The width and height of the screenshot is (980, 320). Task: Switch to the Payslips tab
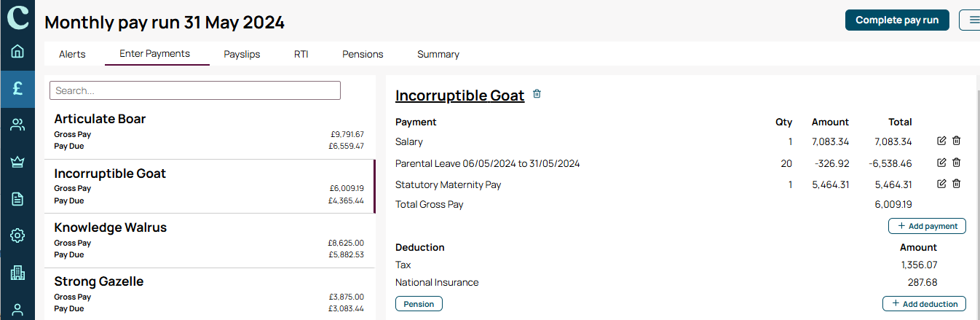pyautogui.click(x=242, y=54)
